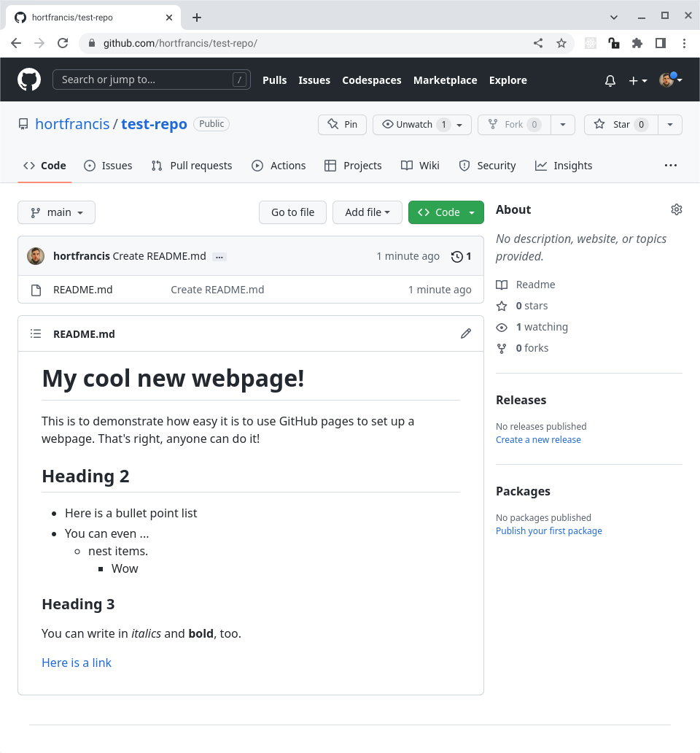The width and height of the screenshot is (700, 753).
Task: Expand the main branch selector
Action: tap(56, 212)
